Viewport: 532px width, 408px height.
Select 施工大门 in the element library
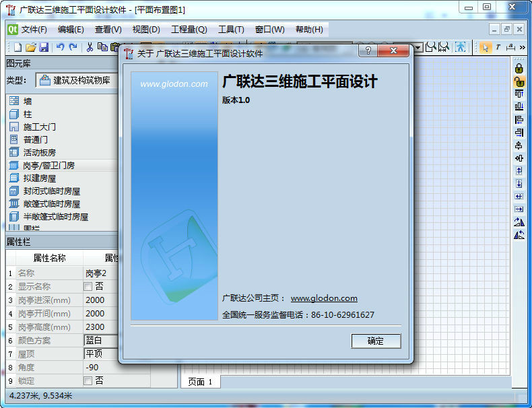(63, 127)
